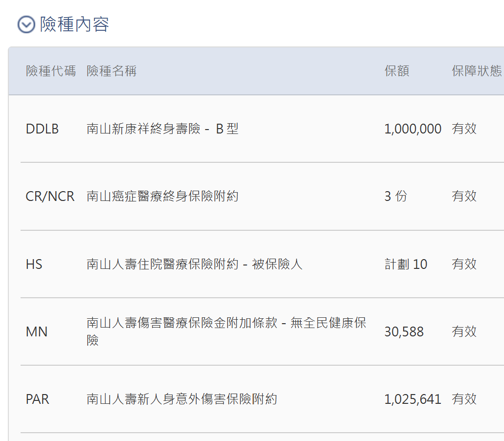
Task: Open 南山新康祥終身壽險 - B 型 entry
Action: pos(162,129)
